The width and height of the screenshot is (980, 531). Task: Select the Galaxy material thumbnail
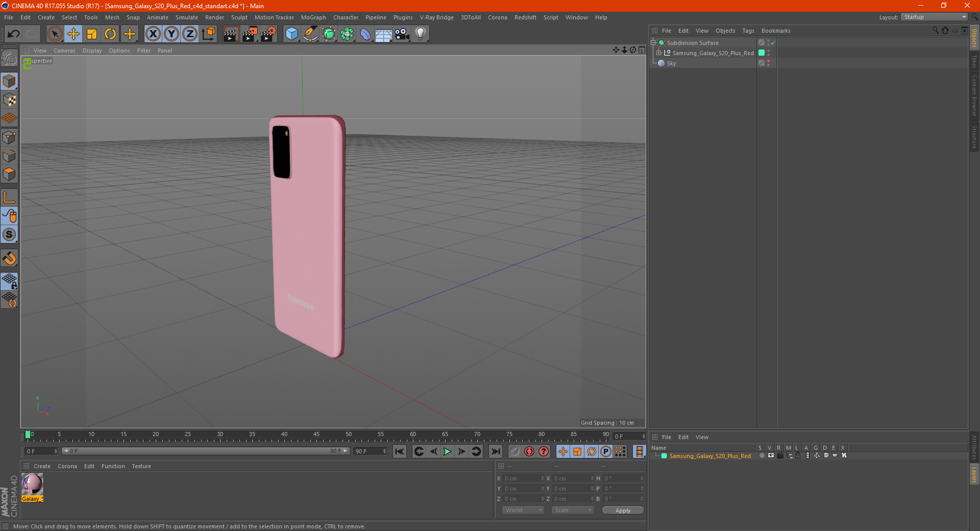tap(32, 484)
